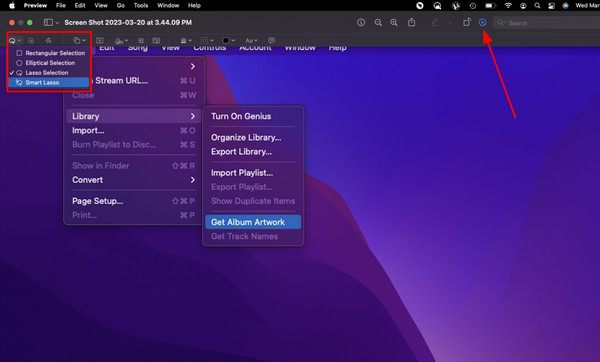Click the Siri menu bar icon

tap(565, 6)
